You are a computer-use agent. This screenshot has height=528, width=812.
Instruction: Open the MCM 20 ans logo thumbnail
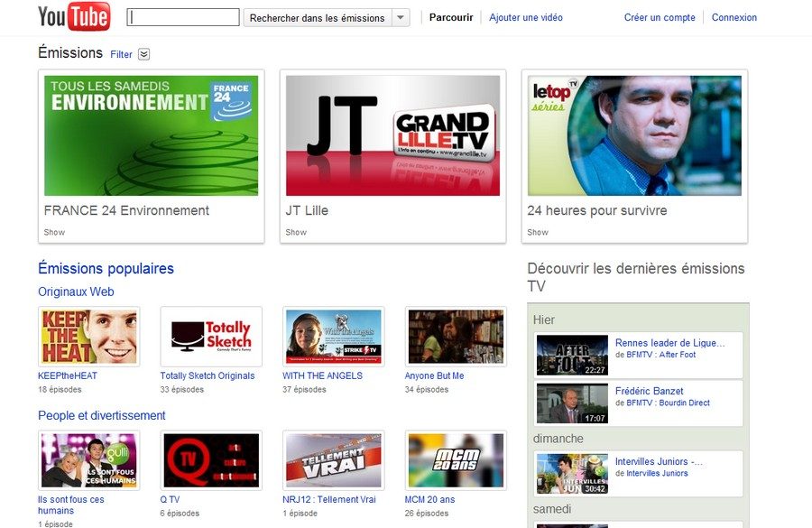456,460
